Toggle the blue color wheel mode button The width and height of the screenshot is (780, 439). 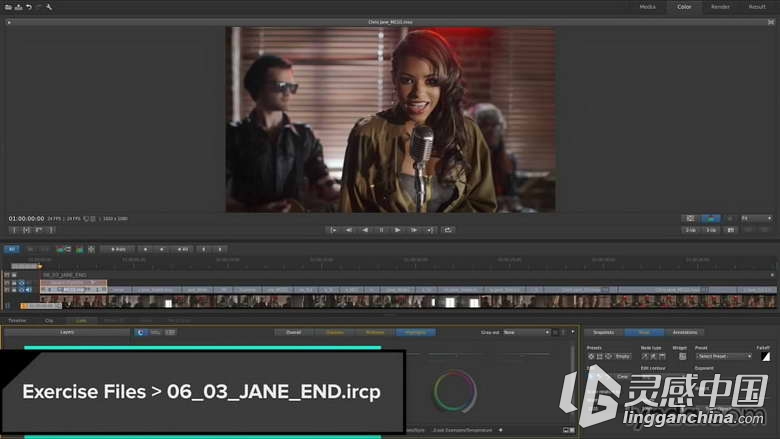[x=141, y=332]
